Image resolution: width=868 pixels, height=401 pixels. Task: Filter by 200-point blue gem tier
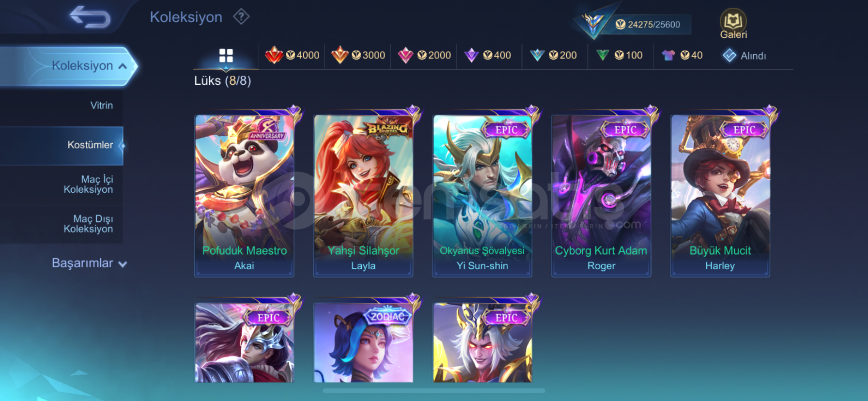click(553, 55)
